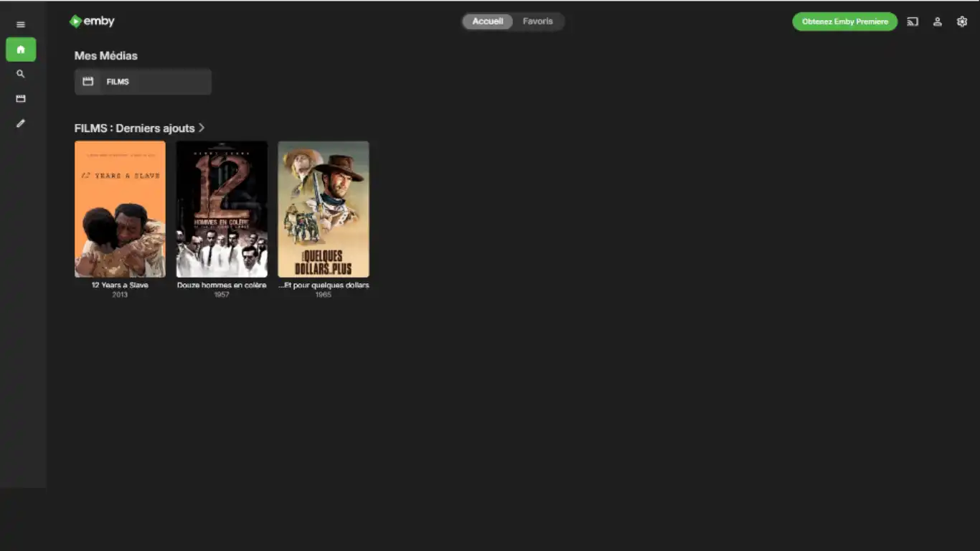The height and width of the screenshot is (551, 980).
Task: Click the year 1965 under the western film
Action: pos(324,295)
